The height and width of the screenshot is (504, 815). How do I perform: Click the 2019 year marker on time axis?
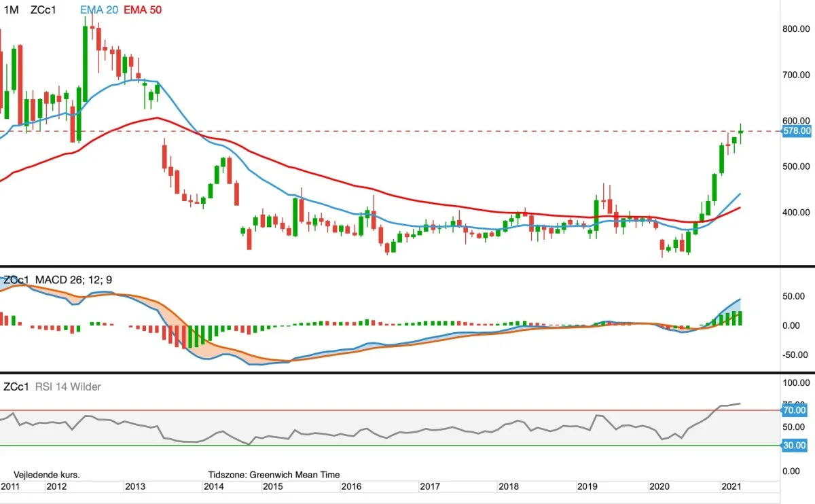click(587, 486)
